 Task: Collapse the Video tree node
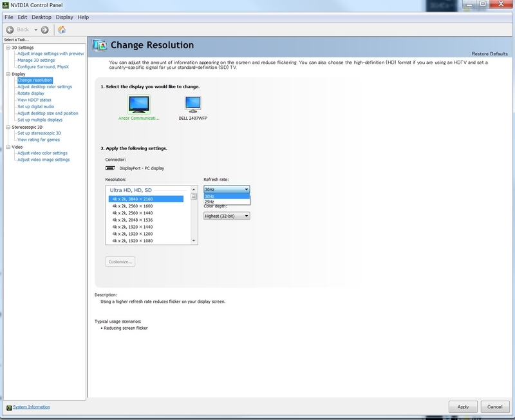(x=8, y=147)
